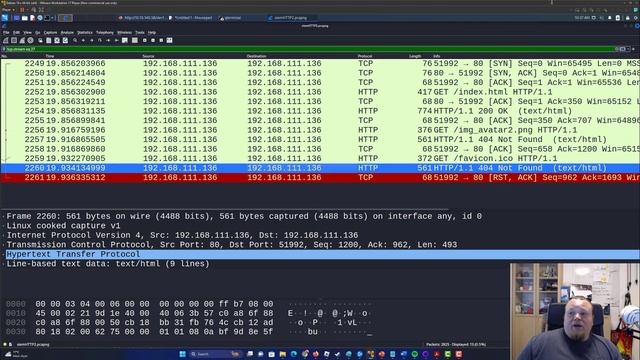The image size is (640, 360).
Task: Select packet 2249 SYN row
Action: [x=320, y=63]
